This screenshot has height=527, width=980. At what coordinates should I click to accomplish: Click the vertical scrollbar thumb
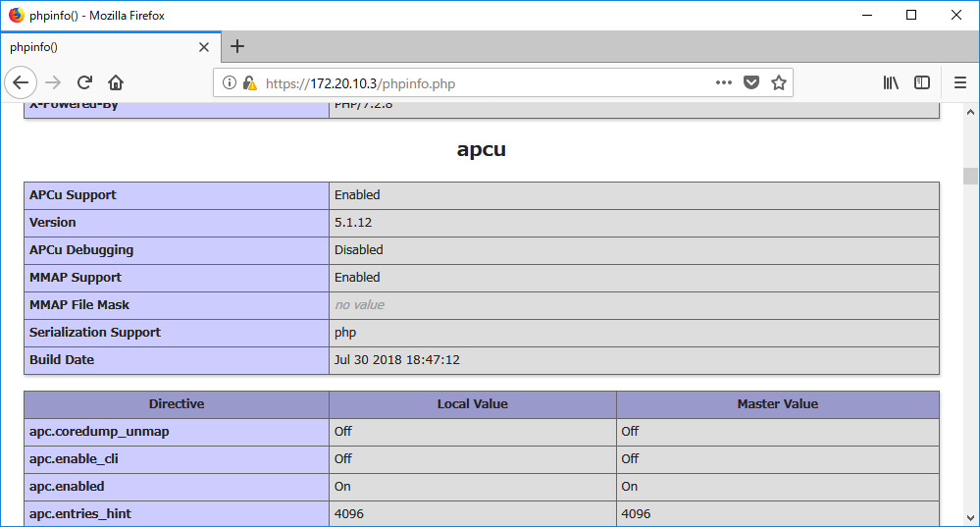pyautogui.click(x=970, y=176)
